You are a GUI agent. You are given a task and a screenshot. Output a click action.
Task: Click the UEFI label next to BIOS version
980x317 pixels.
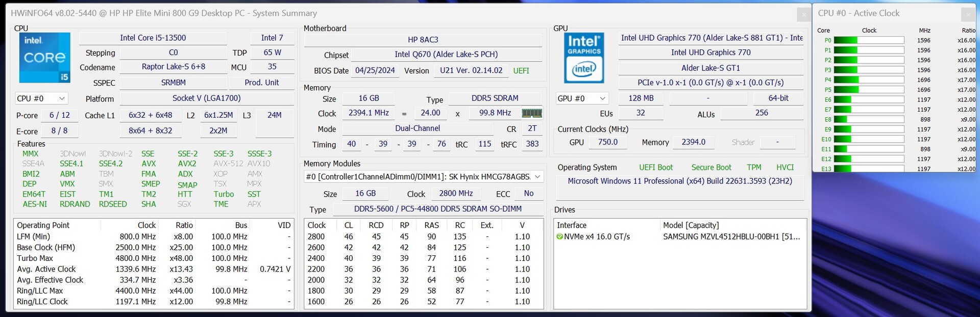point(521,71)
